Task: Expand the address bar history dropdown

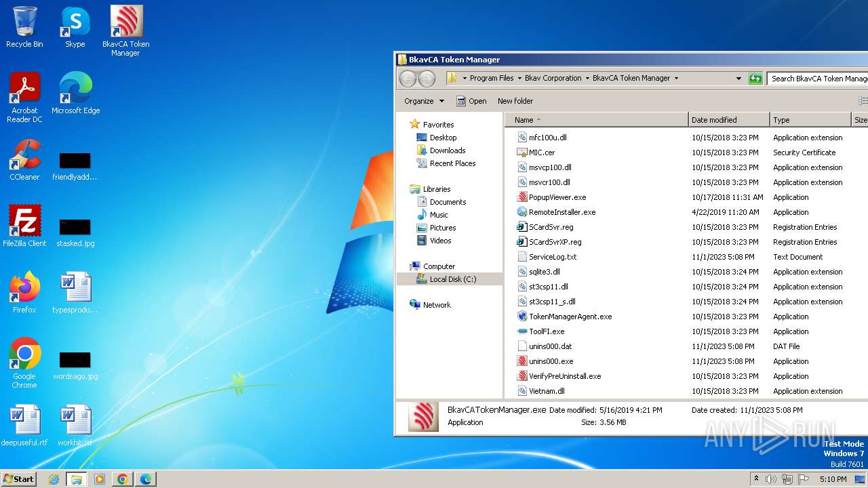Action: point(738,79)
